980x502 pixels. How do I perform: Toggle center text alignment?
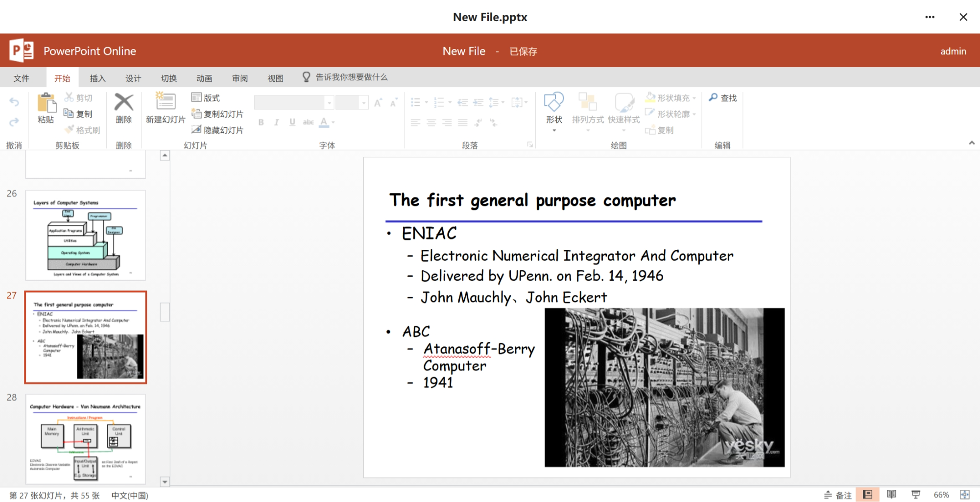point(431,122)
